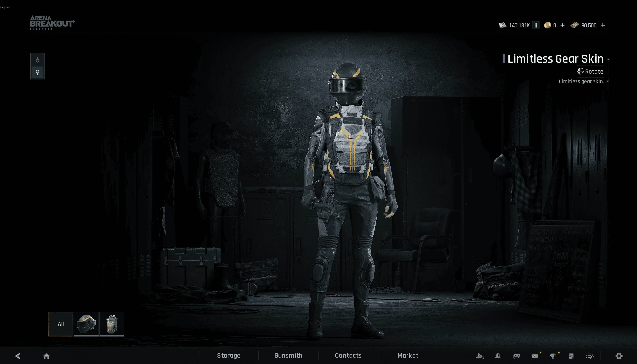637x364 pixels.
Task: Click the 'Limitless gear skin.' description
Action: coord(581,81)
